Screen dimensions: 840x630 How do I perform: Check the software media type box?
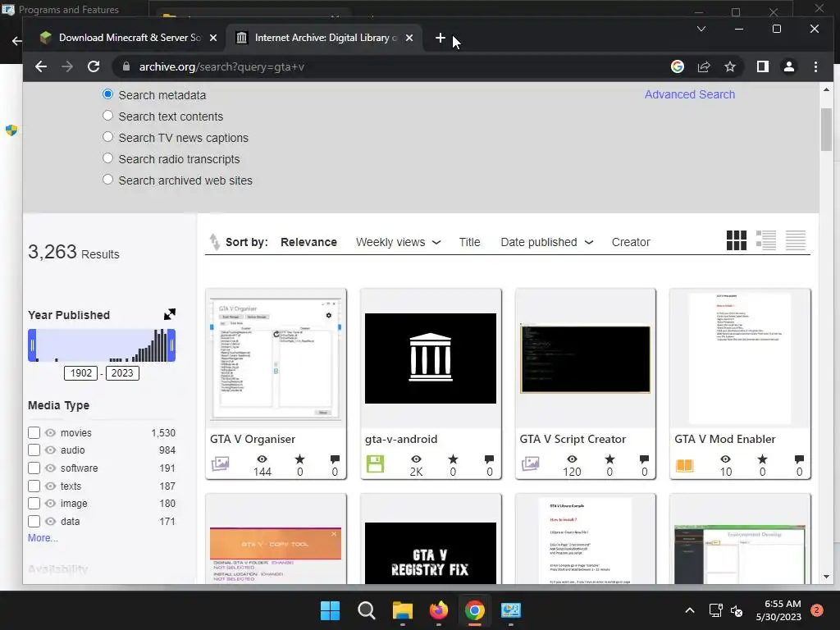[34, 468]
